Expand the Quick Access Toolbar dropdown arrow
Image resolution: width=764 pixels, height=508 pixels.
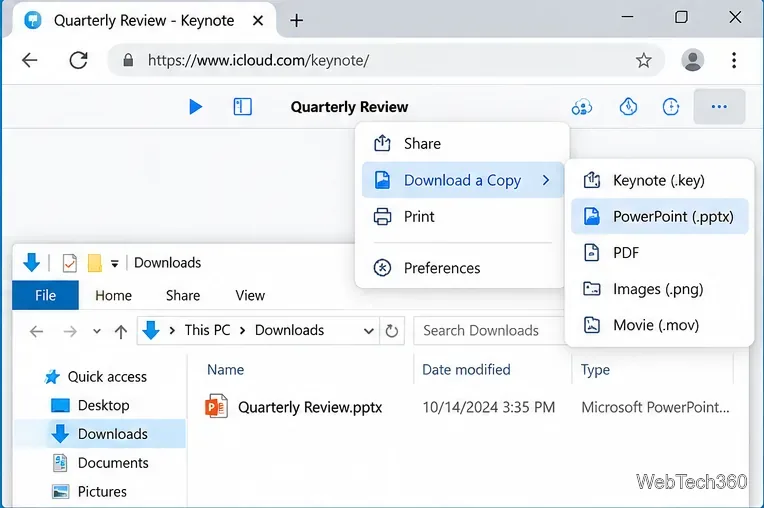tap(115, 263)
